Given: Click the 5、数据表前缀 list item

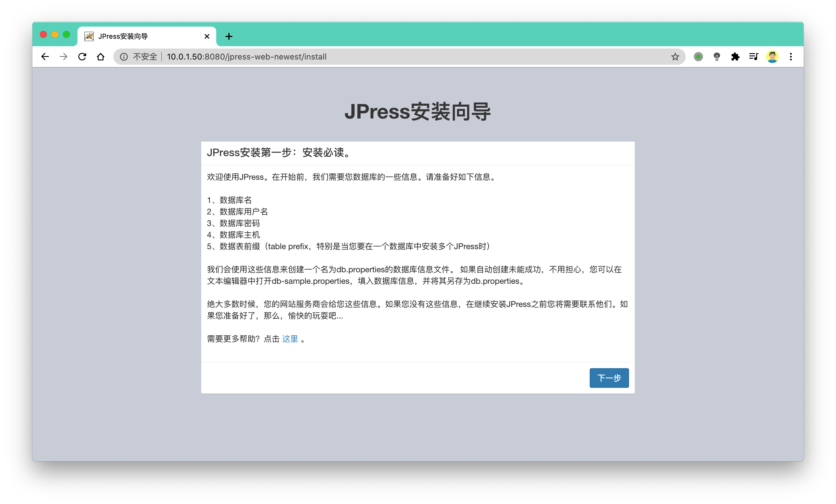Looking at the screenshot, I should tap(349, 246).
